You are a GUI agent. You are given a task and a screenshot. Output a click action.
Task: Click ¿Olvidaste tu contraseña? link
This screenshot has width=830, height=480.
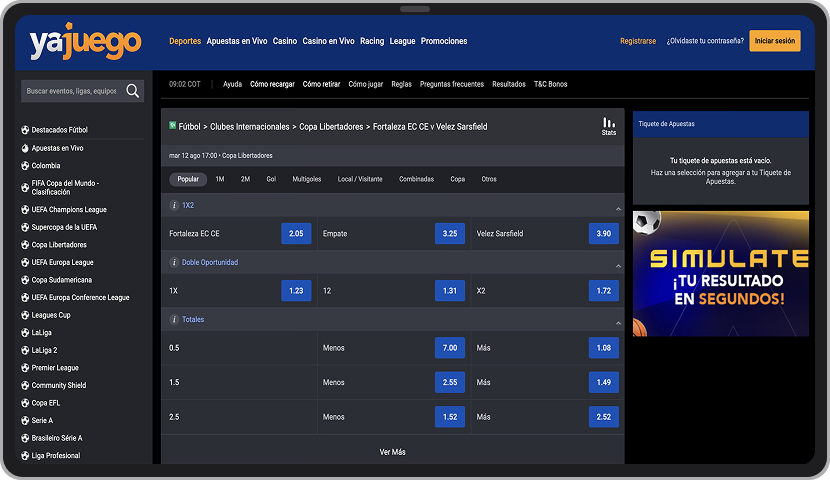coord(705,41)
